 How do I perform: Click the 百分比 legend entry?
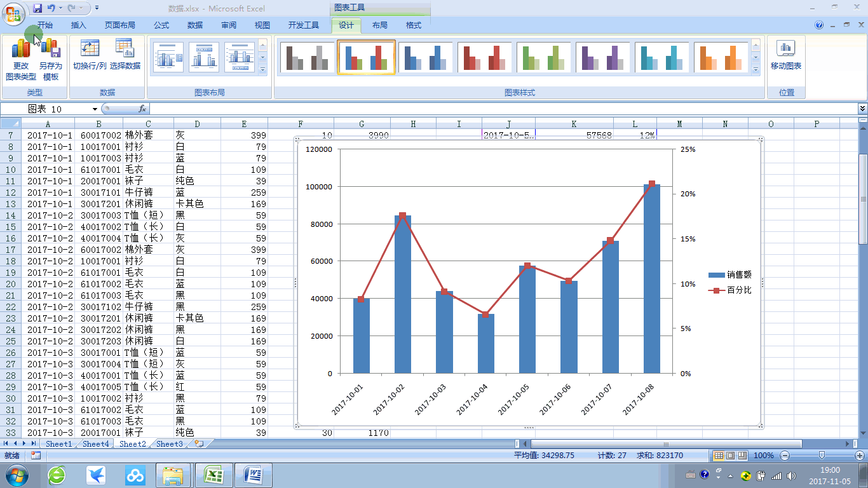point(730,290)
